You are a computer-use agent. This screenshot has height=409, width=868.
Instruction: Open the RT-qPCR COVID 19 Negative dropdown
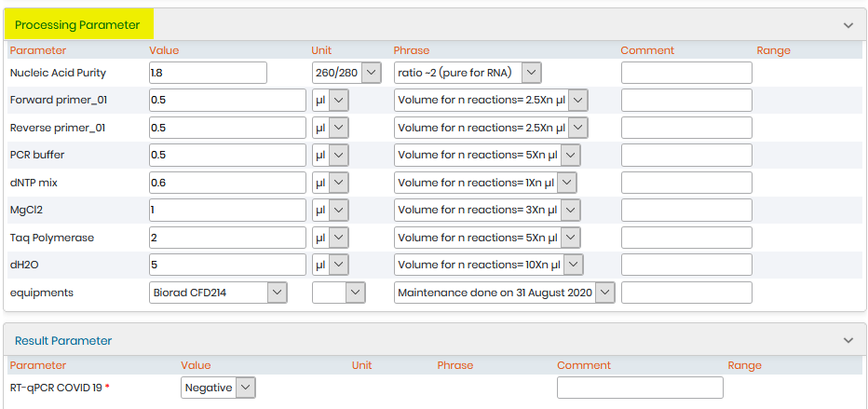coord(218,388)
